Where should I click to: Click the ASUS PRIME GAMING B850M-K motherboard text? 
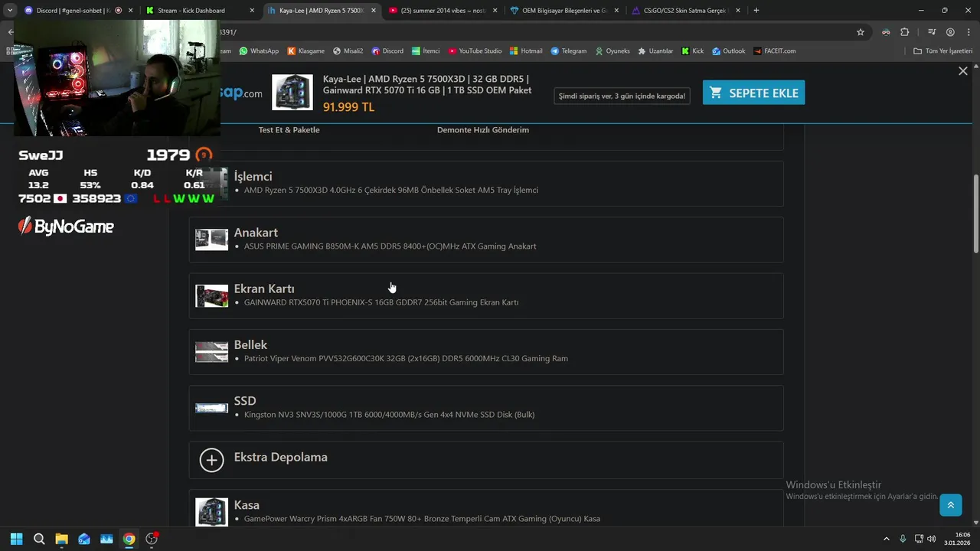(x=390, y=246)
